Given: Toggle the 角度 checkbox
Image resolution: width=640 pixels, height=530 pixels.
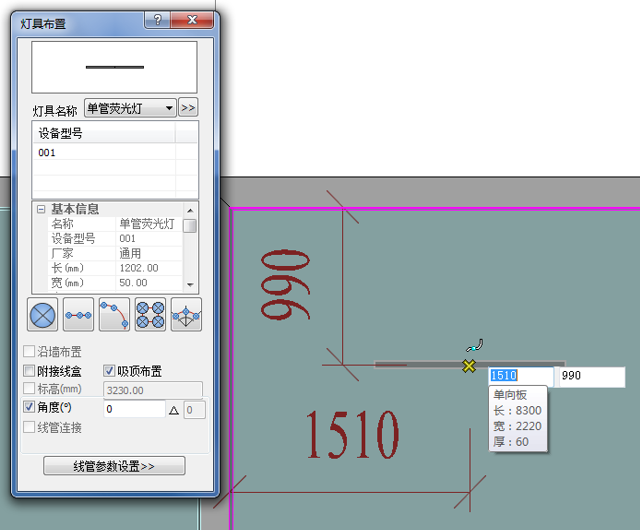Looking at the screenshot, I should point(29,408).
